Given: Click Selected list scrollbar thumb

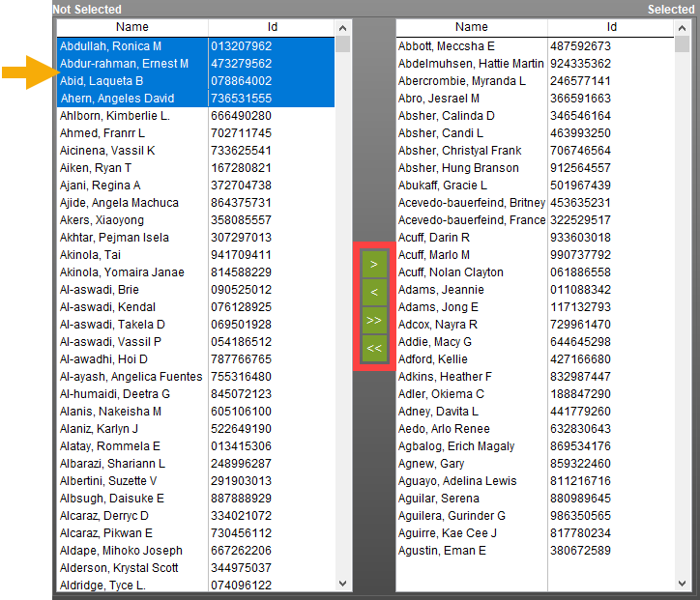Looking at the screenshot, I should pyautogui.click(x=683, y=44).
